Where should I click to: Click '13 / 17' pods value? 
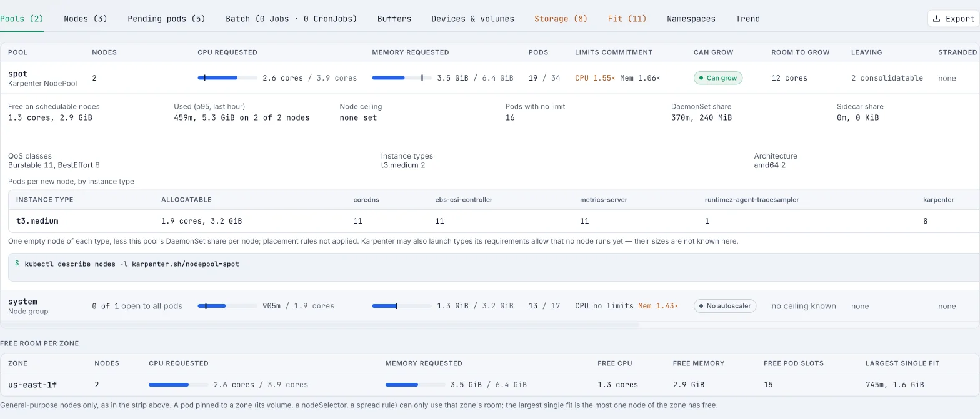tap(544, 306)
